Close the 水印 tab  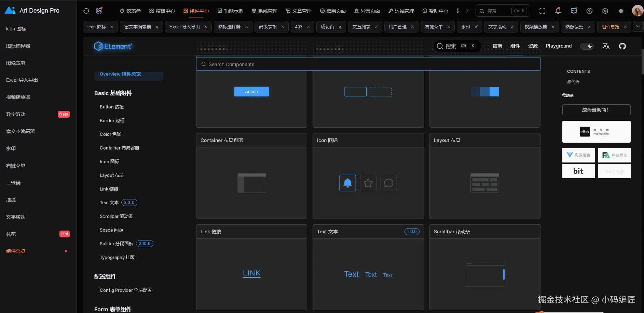(x=476, y=27)
